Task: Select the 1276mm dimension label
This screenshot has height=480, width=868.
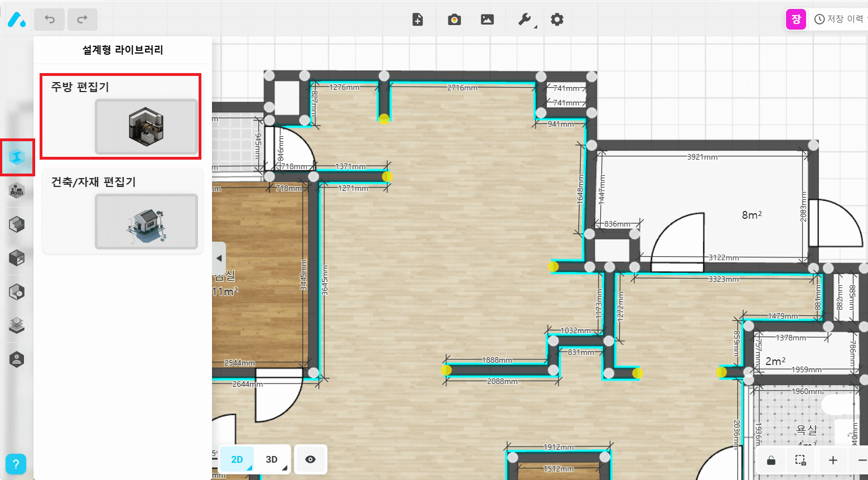Action: coord(344,87)
